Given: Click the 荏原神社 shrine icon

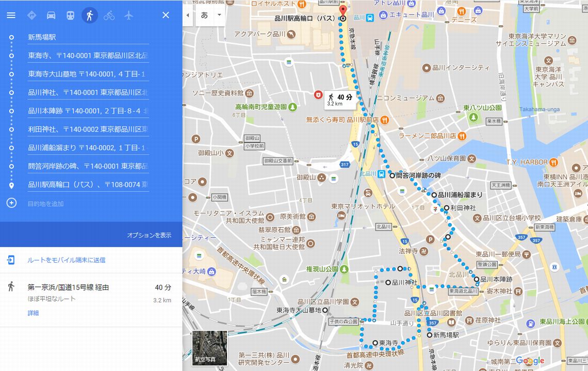Looking at the screenshot, I should (x=469, y=320).
